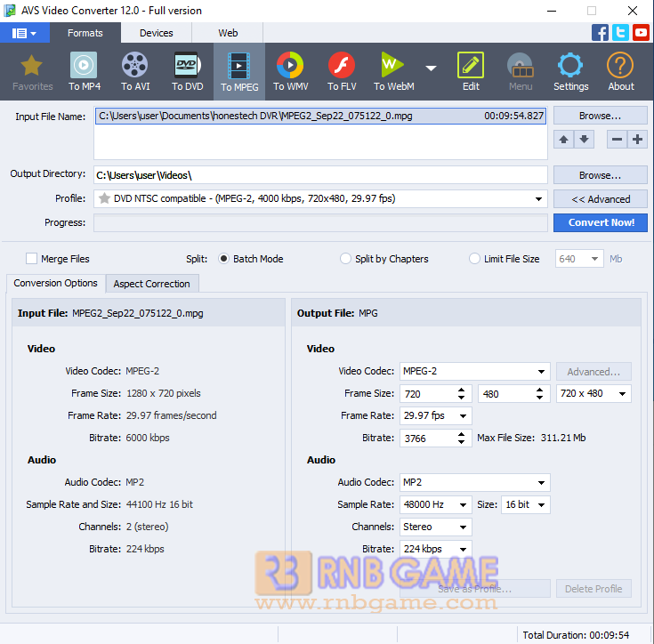Remove the input file with minus button
This screenshot has height=644, width=654.
tap(617, 140)
